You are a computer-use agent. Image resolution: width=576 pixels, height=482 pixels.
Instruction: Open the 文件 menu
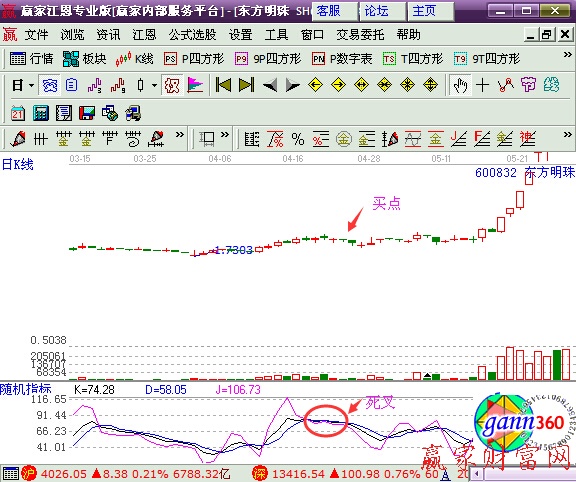point(36,35)
